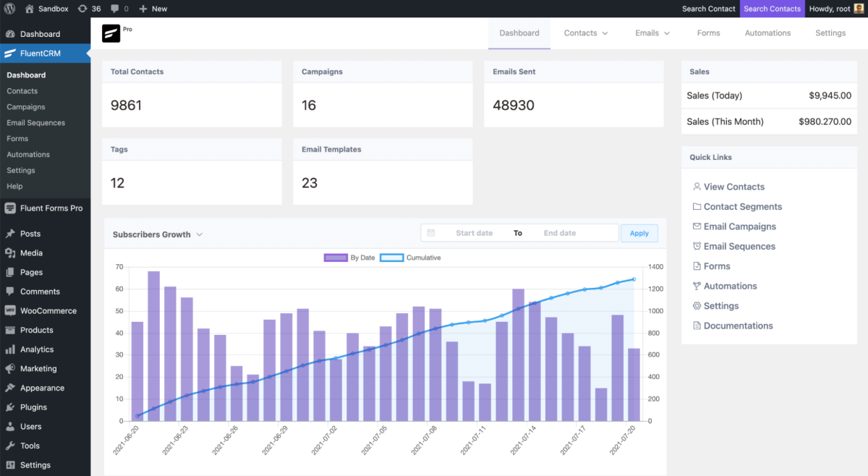Click Search Contacts in the admin bar
The width and height of the screenshot is (868, 476).
pos(772,8)
